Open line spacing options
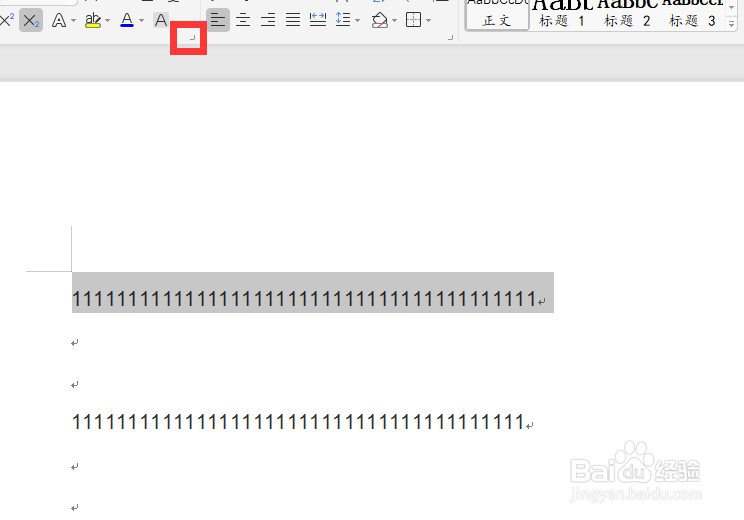The width and height of the screenshot is (744, 520). 343,20
